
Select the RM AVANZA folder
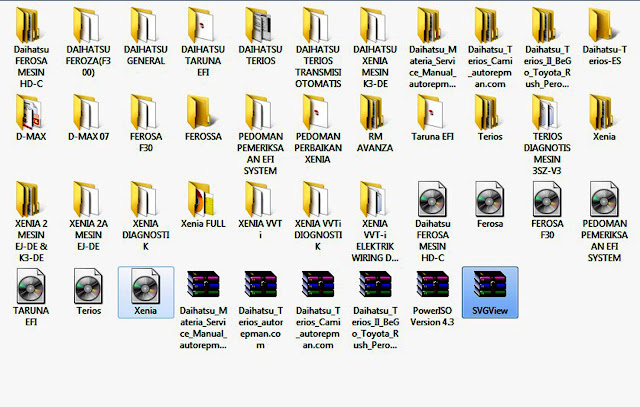375,124
